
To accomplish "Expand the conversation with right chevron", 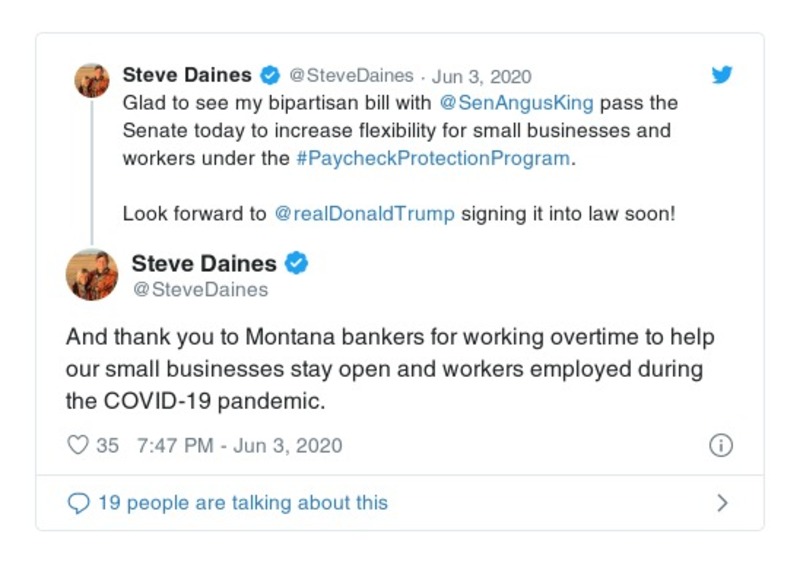I will click(x=722, y=503).
